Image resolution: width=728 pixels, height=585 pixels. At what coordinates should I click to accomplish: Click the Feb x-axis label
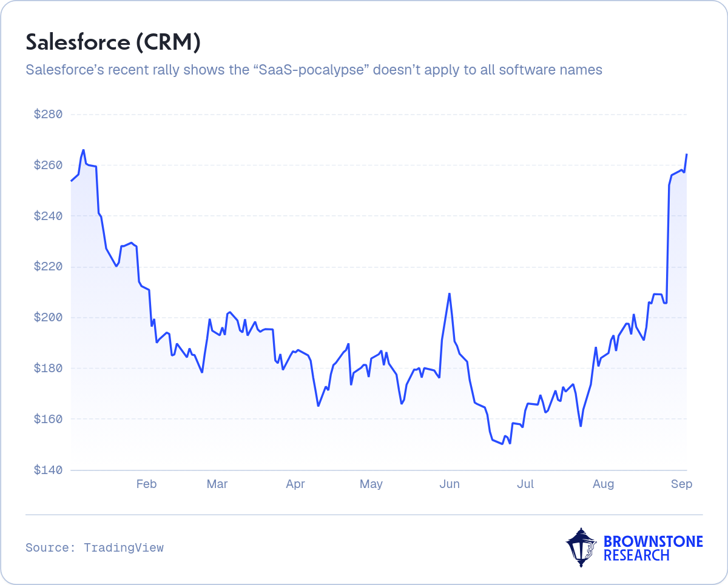pos(147,484)
